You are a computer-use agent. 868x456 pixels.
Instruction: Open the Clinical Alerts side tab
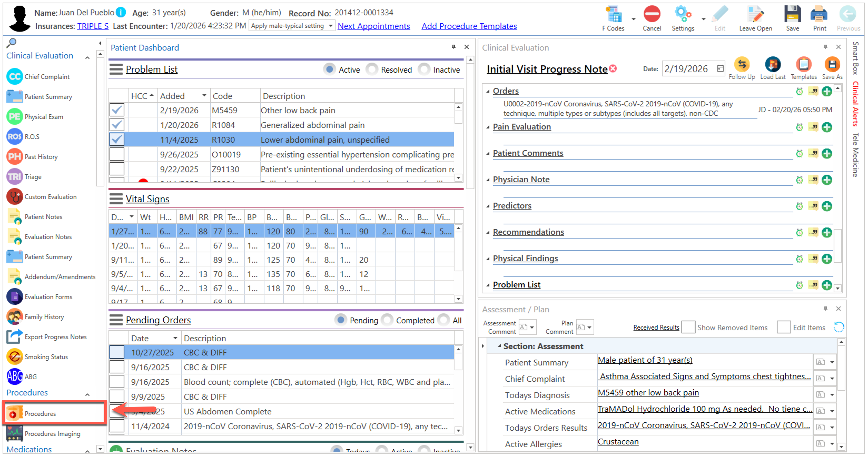856,104
